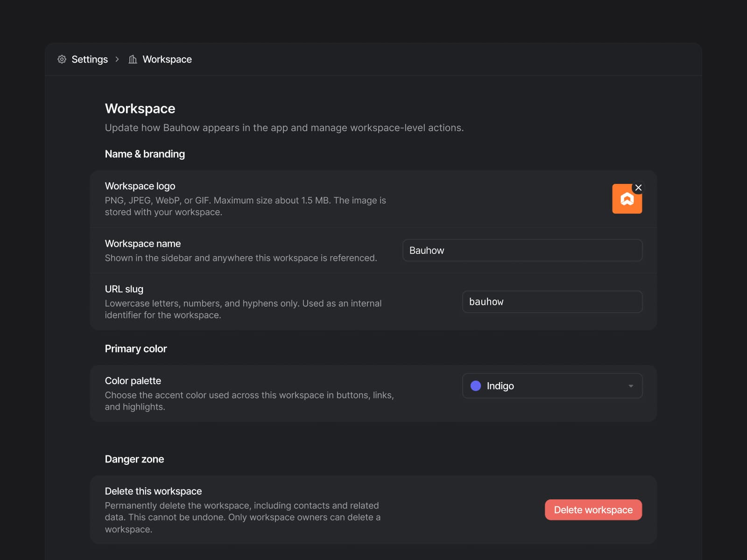Remove the workspace logo with the X
Screen dimensions: 747x560
(638, 188)
